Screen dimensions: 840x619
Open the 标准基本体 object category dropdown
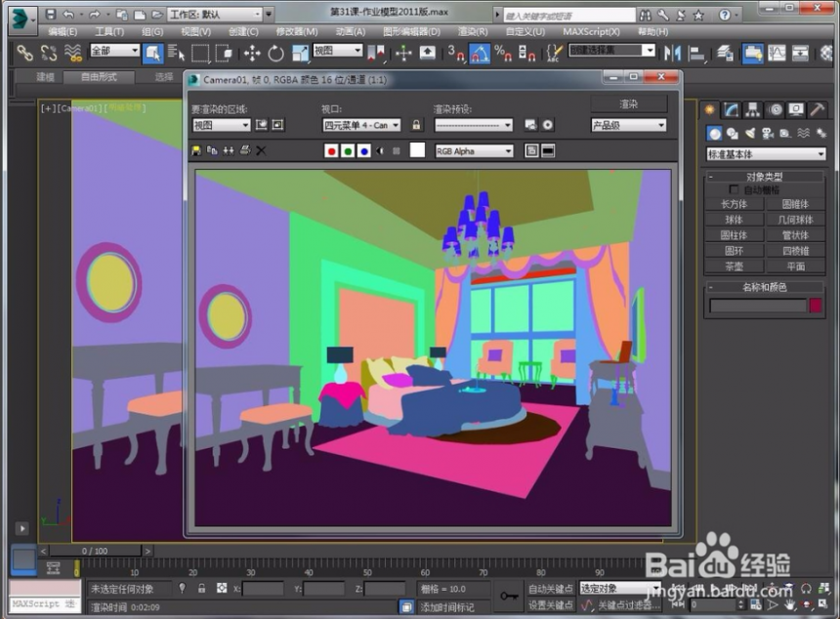[766, 154]
